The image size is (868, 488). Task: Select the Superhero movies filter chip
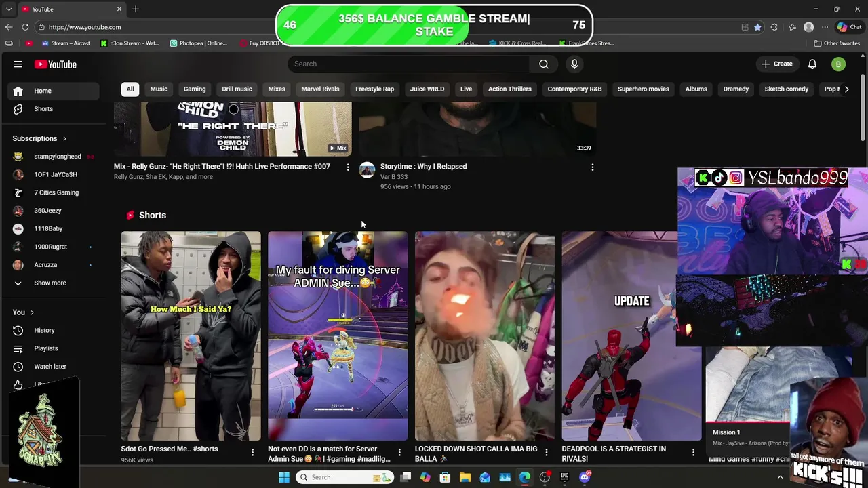644,89
